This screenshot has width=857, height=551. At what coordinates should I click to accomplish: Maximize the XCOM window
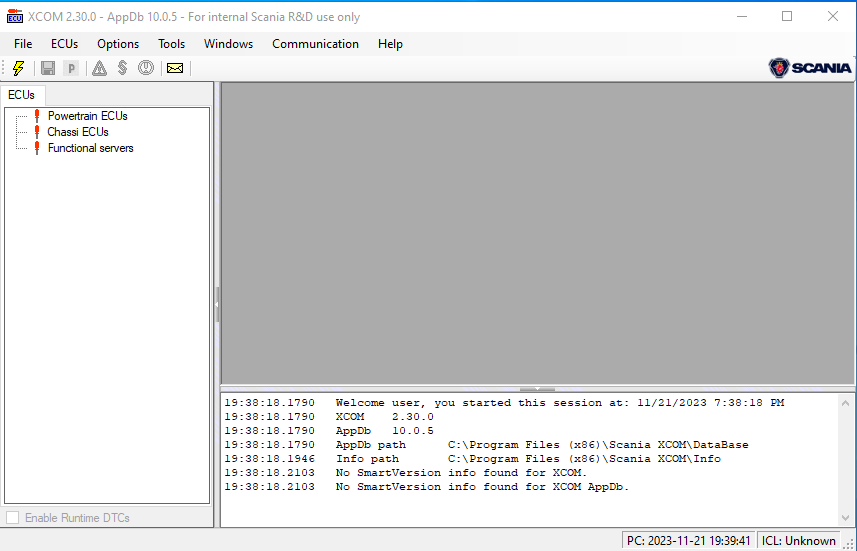tap(787, 16)
